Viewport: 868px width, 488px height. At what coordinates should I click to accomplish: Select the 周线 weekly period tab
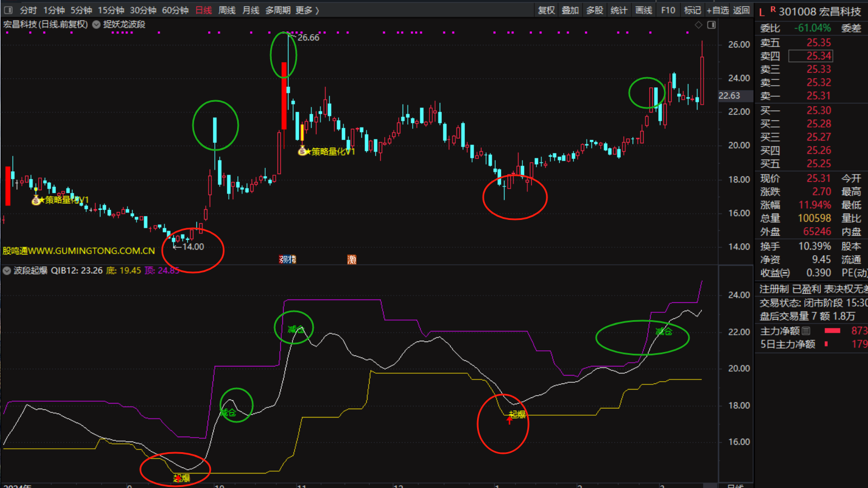227,10
